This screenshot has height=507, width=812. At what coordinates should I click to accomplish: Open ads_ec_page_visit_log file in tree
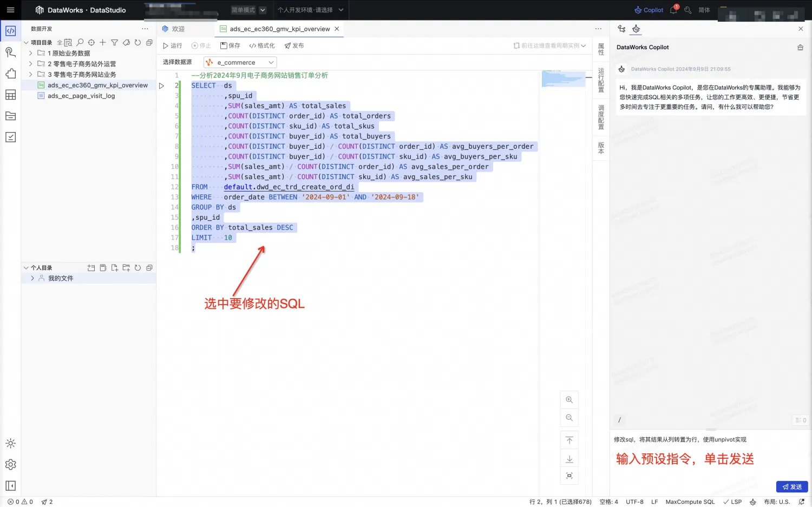tap(81, 96)
